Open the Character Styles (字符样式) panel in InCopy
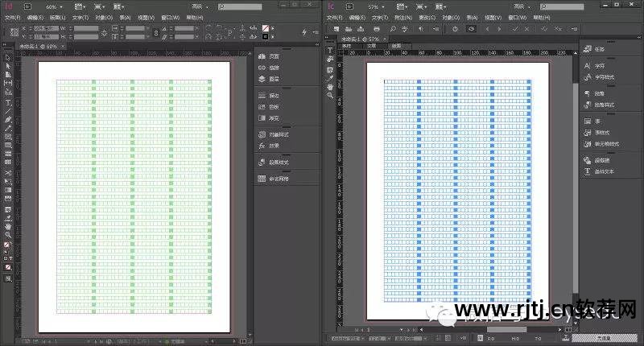 pos(601,77)
